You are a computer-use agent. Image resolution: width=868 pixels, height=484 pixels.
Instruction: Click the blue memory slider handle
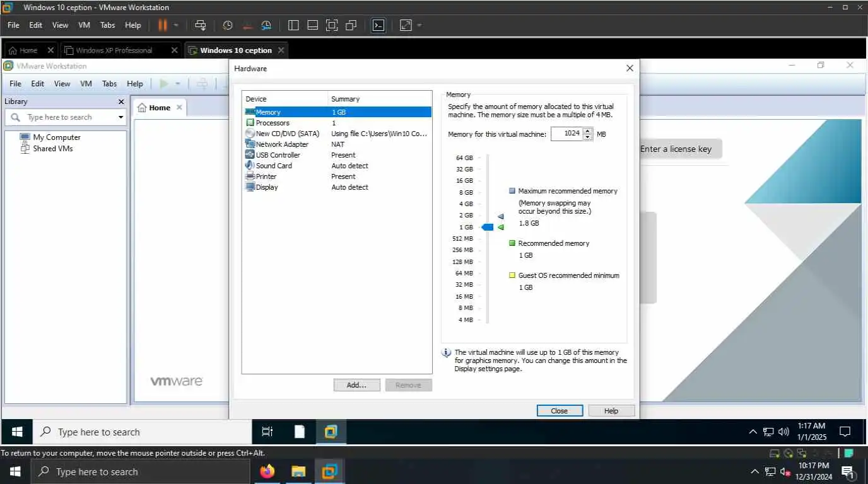(x=487, y=227)
